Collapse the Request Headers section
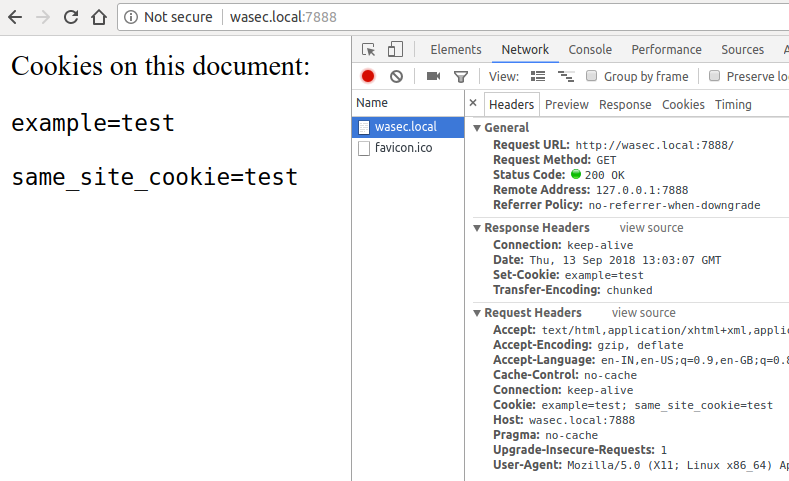The width and height of the screenshot is (789, 481). click(x=477, y=313)
